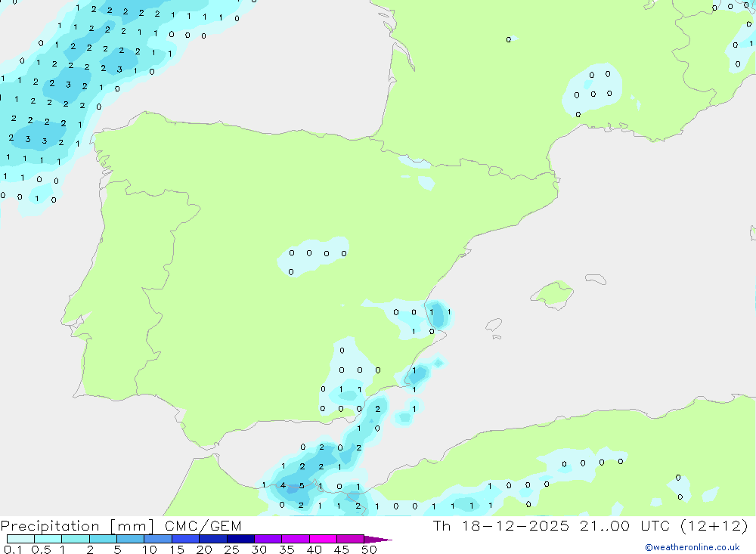Viewport: 756px width, 554px height.
Task: Click the "0.1" legend scale label
Action: pos(13,549)
